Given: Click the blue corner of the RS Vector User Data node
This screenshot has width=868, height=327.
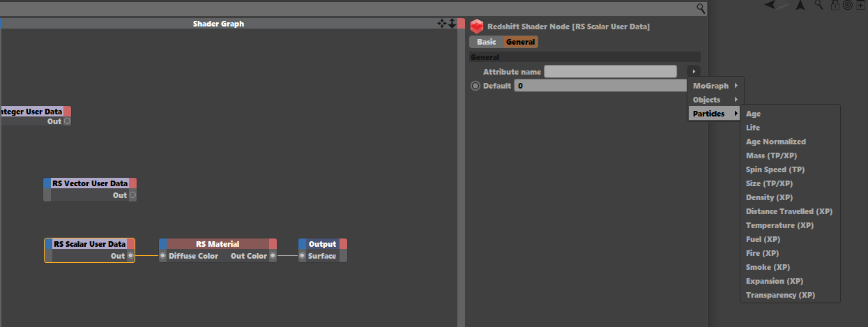Looking at the screenshot, I should pos(47,183).
